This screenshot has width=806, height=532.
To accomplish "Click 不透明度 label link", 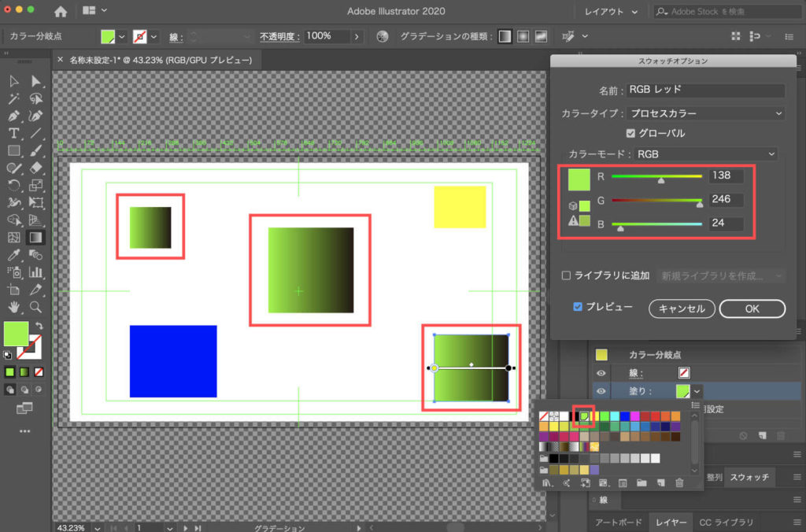I will click(x=279, y=36).
